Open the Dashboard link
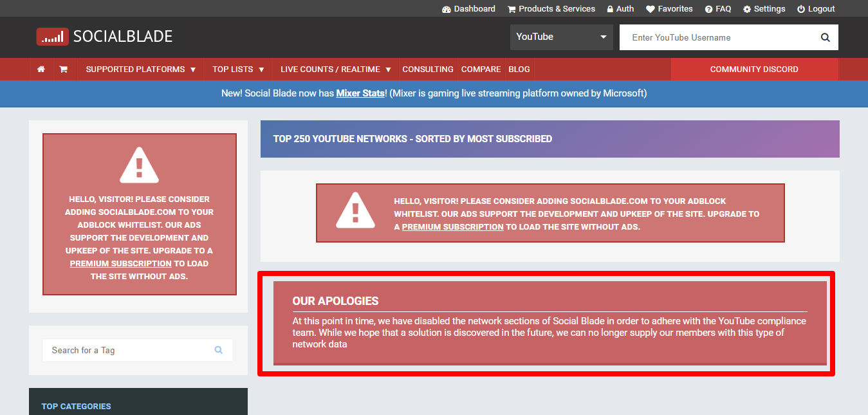 (x=468, y=9)
